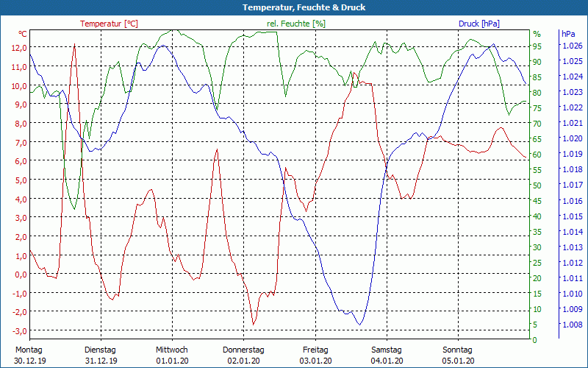Click the date '03.01.20'
588x368 pixels.
click(x=316, y=361)
